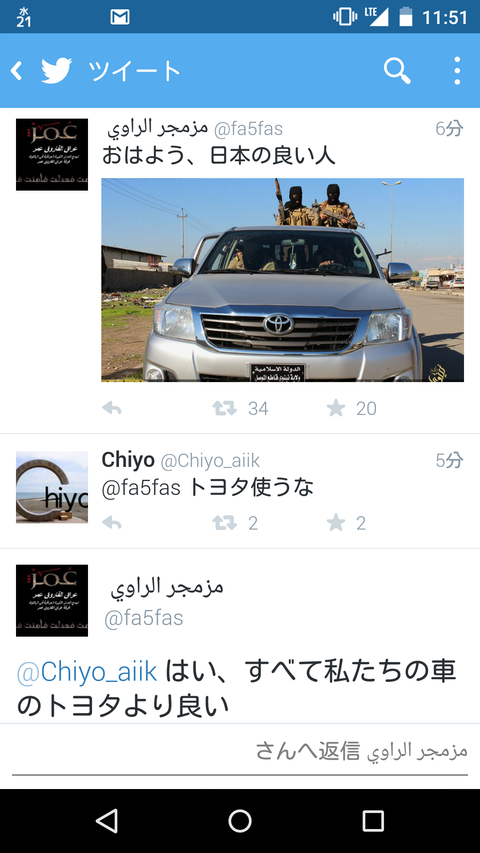Tap the @fa5fas mention in Chiyo's reply
This screenshot has width=480, height=853.
click(x=141, y=488)
